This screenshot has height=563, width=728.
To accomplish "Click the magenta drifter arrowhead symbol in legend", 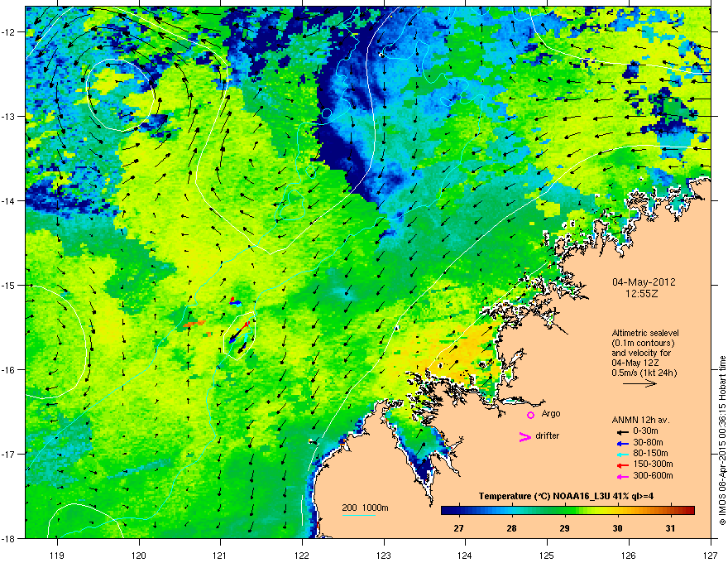I will point(525,436).
